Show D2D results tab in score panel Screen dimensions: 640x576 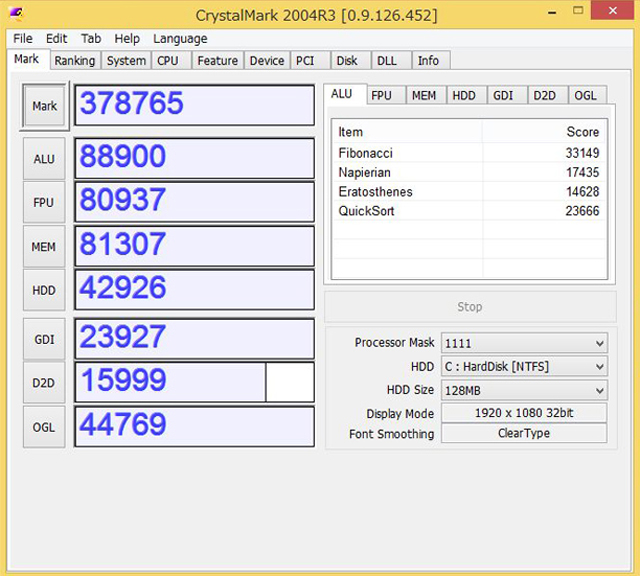pyautogui.click(x=547, y=95)
